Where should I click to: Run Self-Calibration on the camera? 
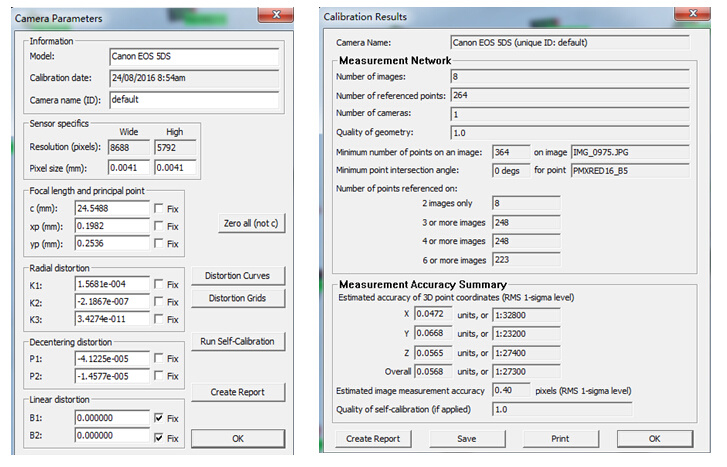(x=244, y=342)
